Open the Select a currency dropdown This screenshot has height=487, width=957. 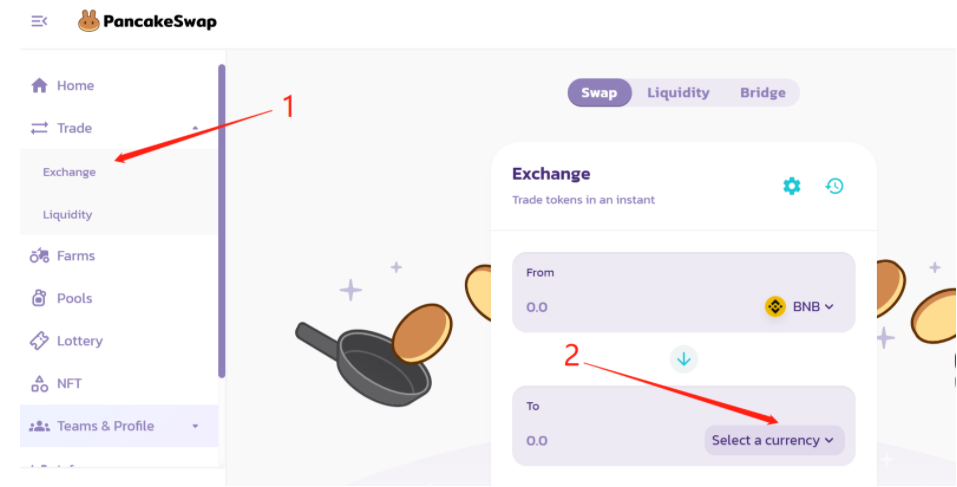pyautogui.click(x=773, y=441)
